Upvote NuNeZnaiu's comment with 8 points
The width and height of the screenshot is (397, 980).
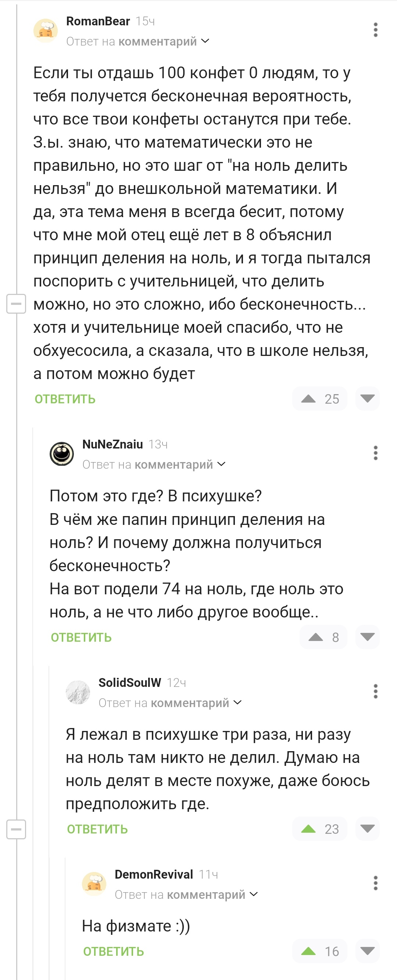point(315,637)
